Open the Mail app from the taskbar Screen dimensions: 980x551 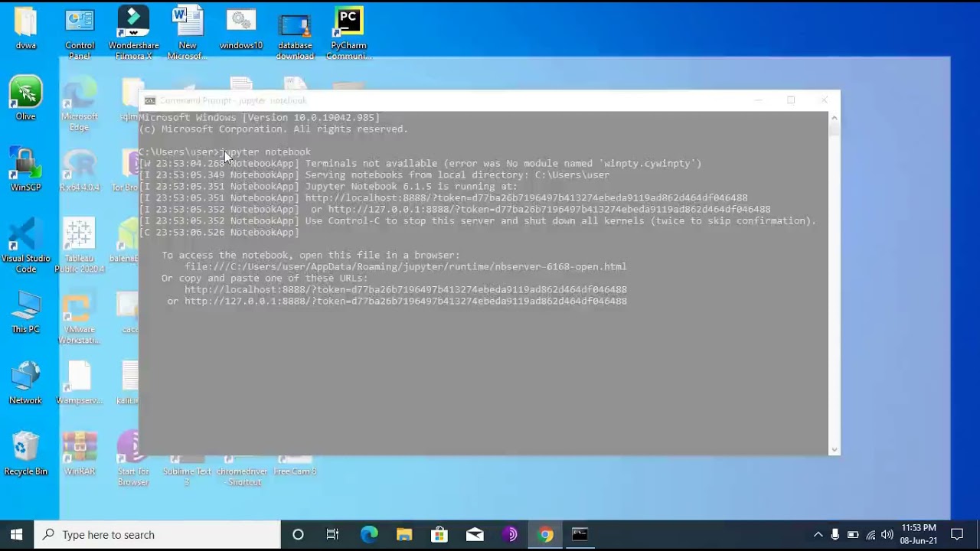point(475,534)
